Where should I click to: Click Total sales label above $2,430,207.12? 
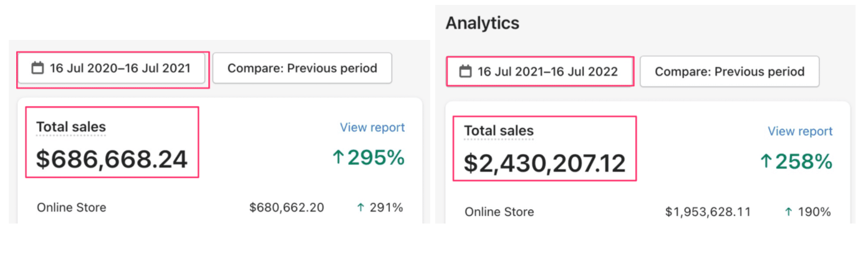(499, 130)
